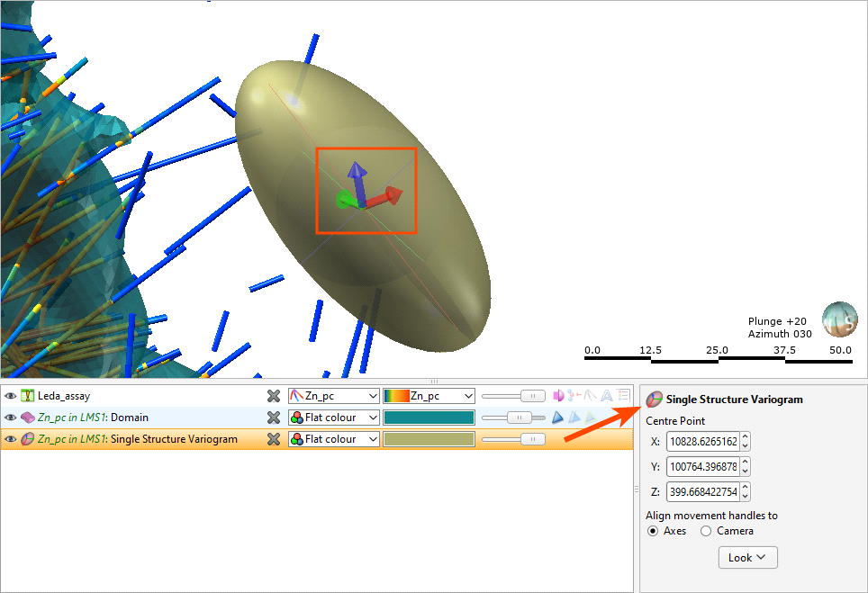Hide the Single Structure Variogram via eye icon
Viewport: 868px width, 593px height.
point(10,439)
